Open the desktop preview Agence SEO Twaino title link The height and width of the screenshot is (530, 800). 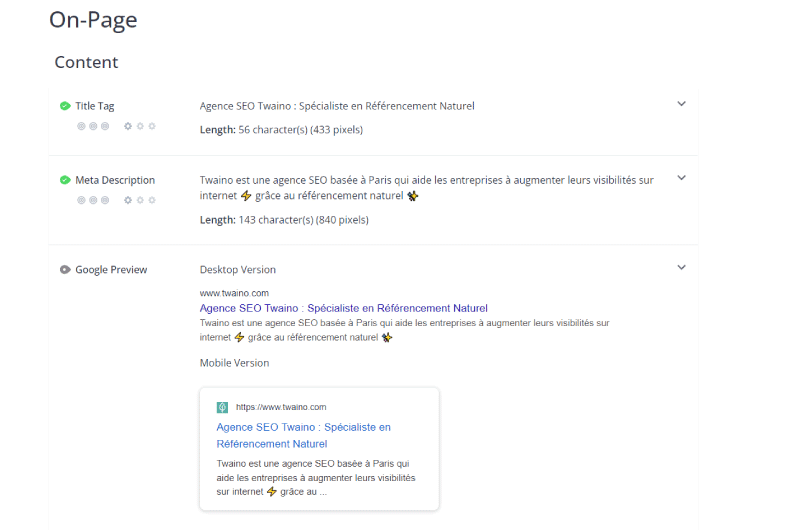[343, 308]
